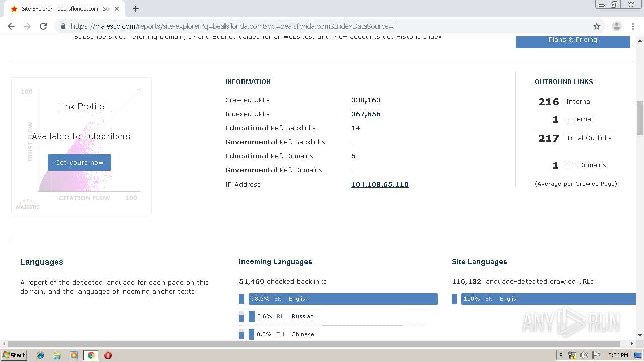Click the system clock showing 5:36 PM
644x362 pixels.
point(618,355)
